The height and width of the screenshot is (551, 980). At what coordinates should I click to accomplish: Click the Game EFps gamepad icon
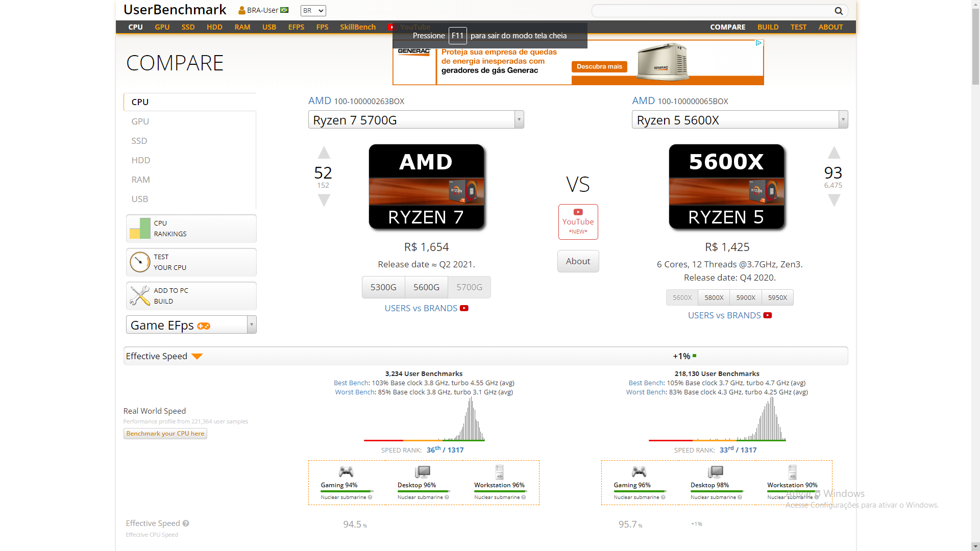(204, 326)
